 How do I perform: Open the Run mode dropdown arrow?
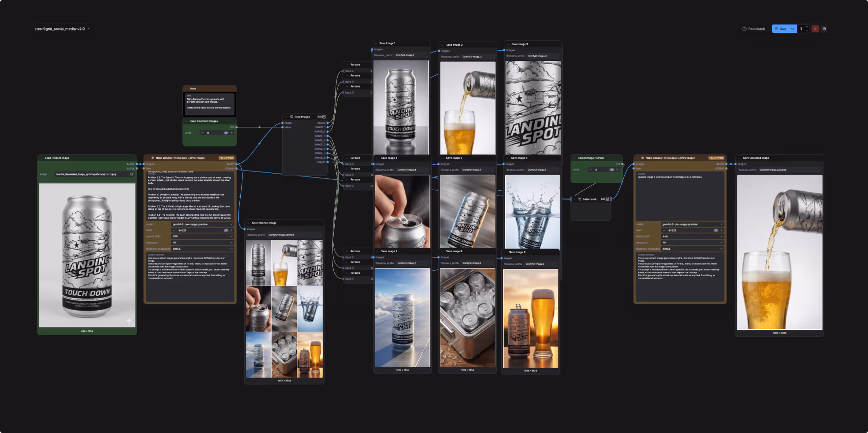coord(793,29)
